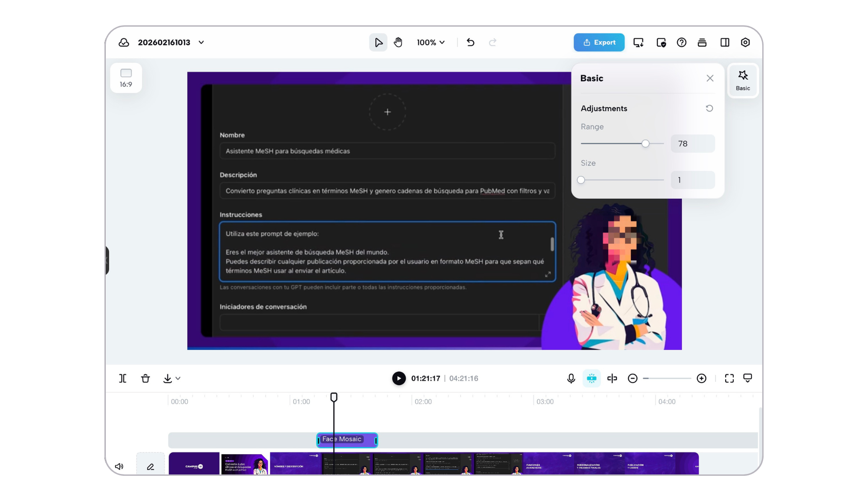Screen dimensions: 868x488
Task: Open the Basic effects tab
Action: [x=743, y=80]
